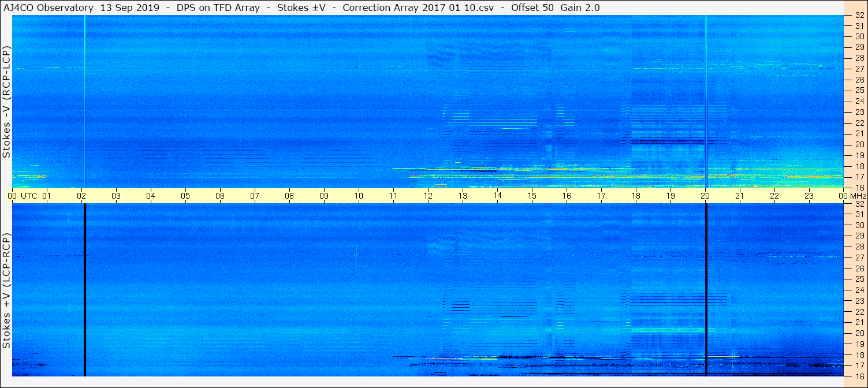Click black vertical gap near 20 UTC, lower panel
The height and width of the screenshot is (388, 868).
(706, 290)
